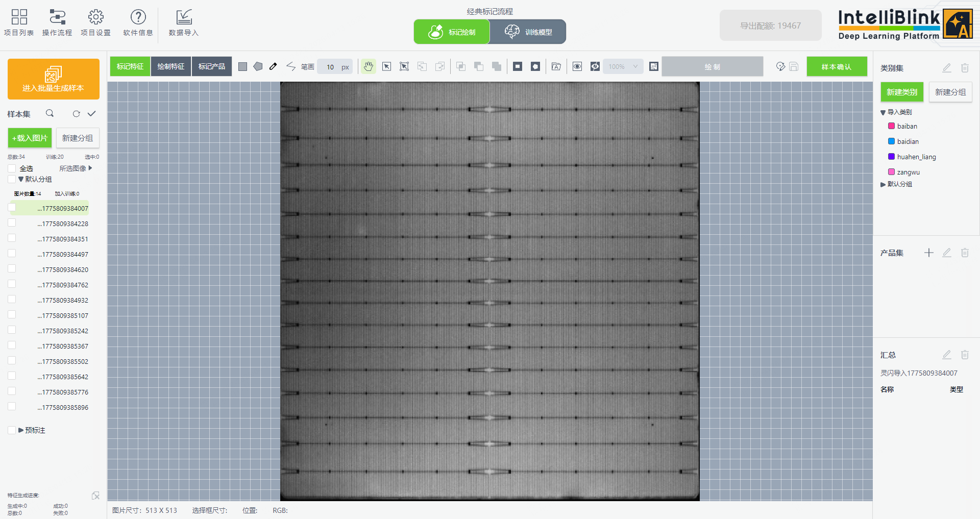
Task: Switch to the 训练模型 tab
Action: tap(528, 32)
